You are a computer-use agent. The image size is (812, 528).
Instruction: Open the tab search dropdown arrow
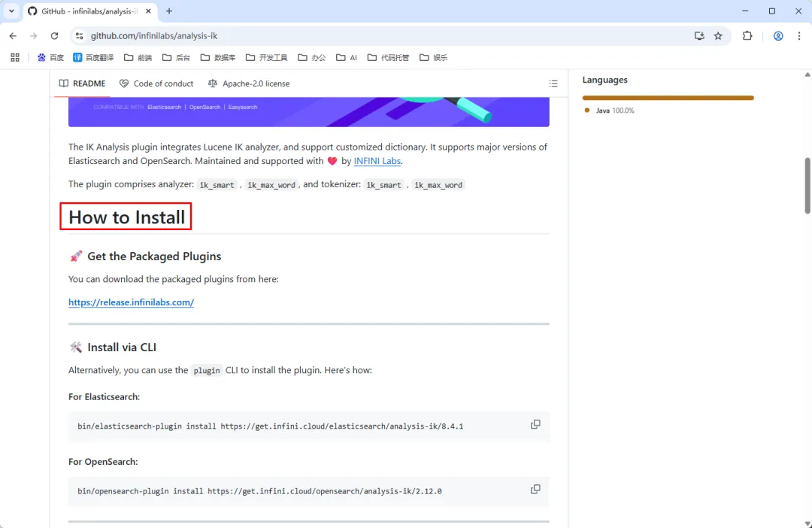tap(11, 11)
